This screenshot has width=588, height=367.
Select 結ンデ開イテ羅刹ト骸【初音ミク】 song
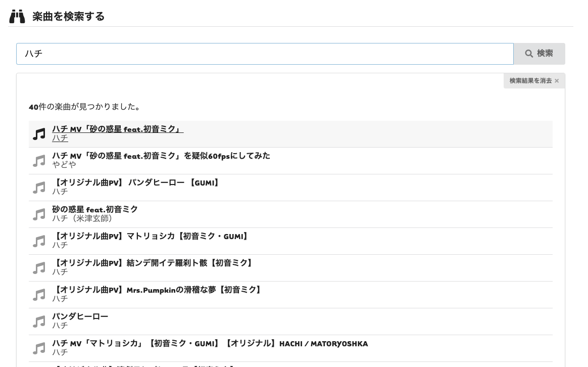coord(290,268)
